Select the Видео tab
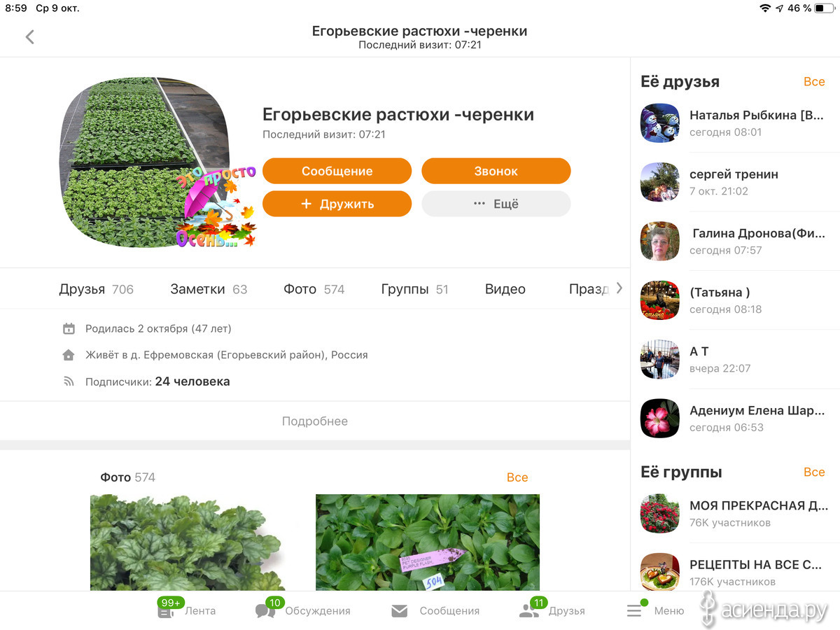The height and width of the screenshot is (630, 840). point(505,289)
